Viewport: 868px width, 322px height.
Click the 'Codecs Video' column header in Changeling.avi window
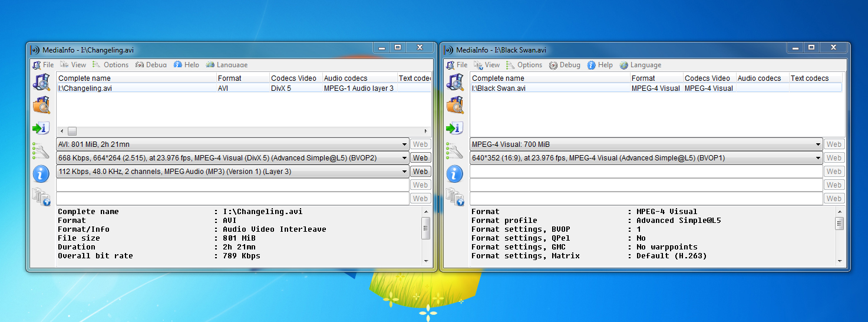point(296,78)
